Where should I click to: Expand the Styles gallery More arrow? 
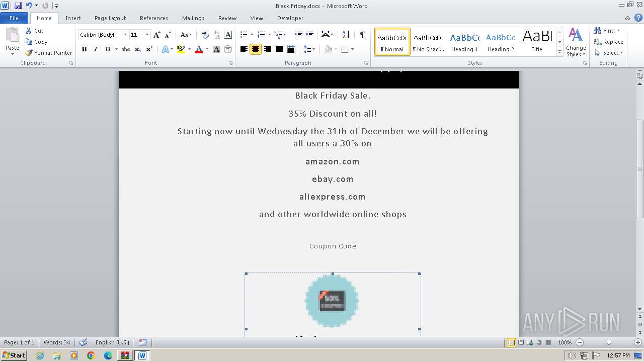pos(559,52)
